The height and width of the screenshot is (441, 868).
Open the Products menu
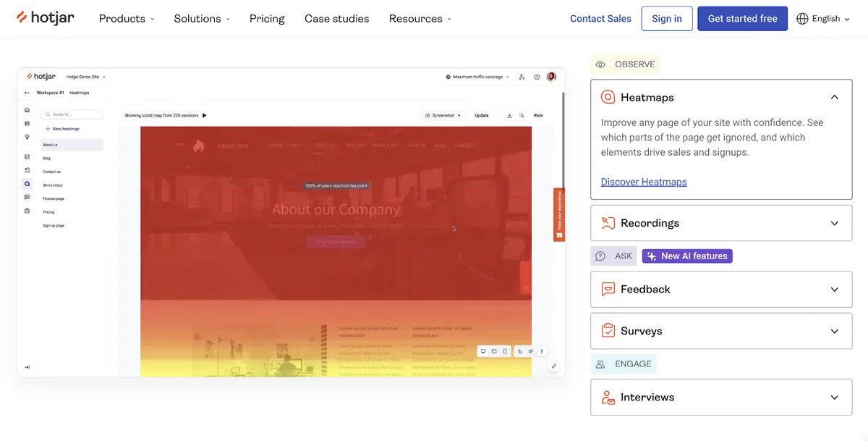tap(127, 19)
